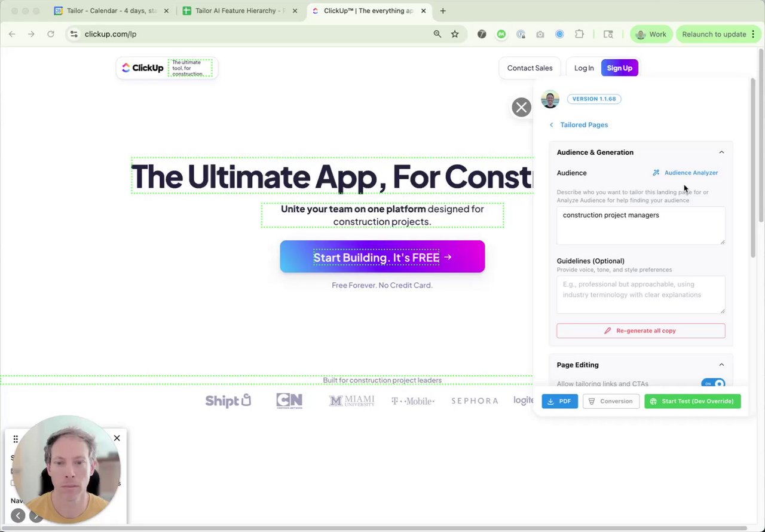This screenshot has width=765, height=532.
Task: Click Contact Sales button
Action: click(530, 68)
